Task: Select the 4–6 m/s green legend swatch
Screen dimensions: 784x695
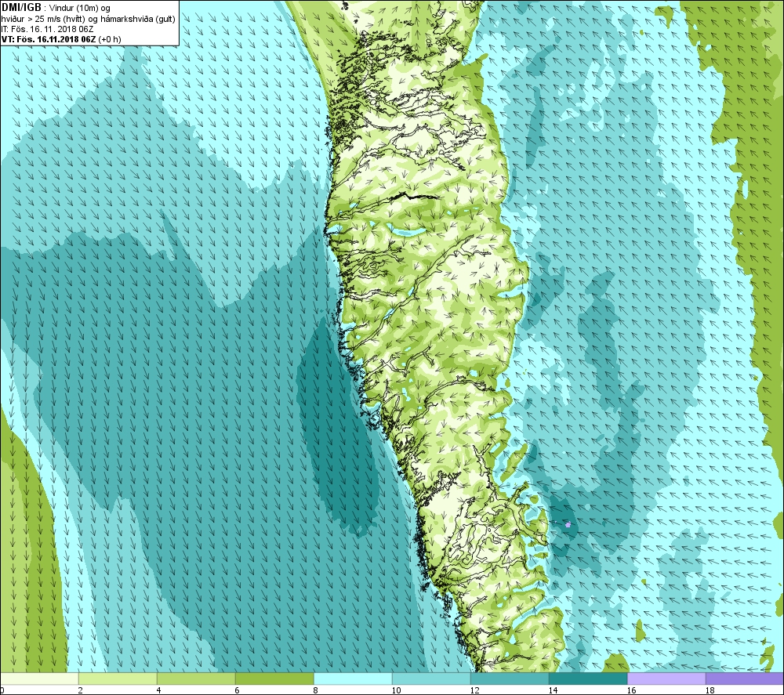Action: 196,679
